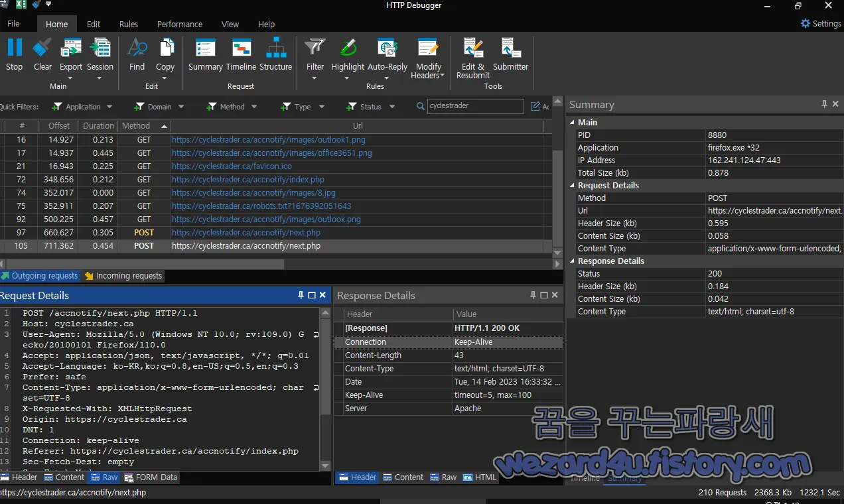
Task: Switch to the View ribbon tab
Action: (230, 24)
